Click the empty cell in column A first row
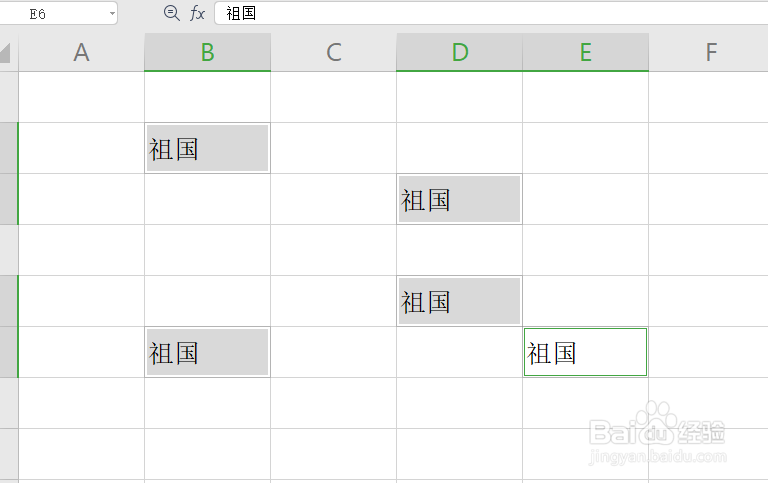Viewport: 768px width, 483px height. pyautogui.click(x=81, y=97)
